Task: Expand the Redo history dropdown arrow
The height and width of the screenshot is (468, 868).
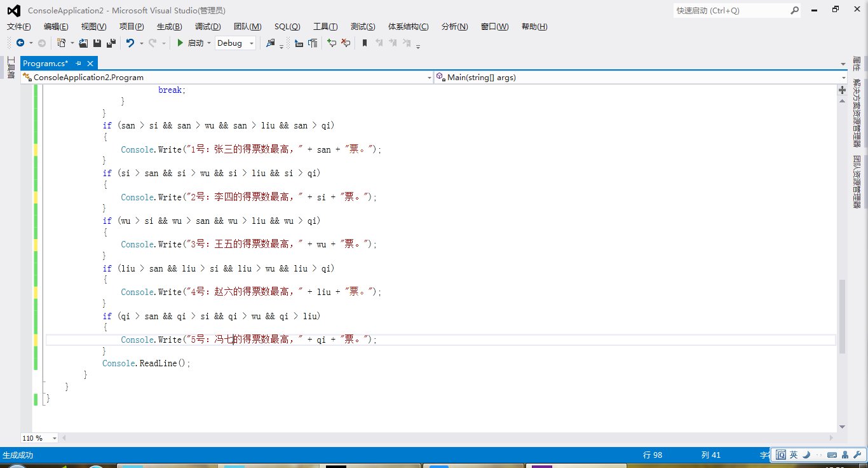Action: (x=163, y=43)
